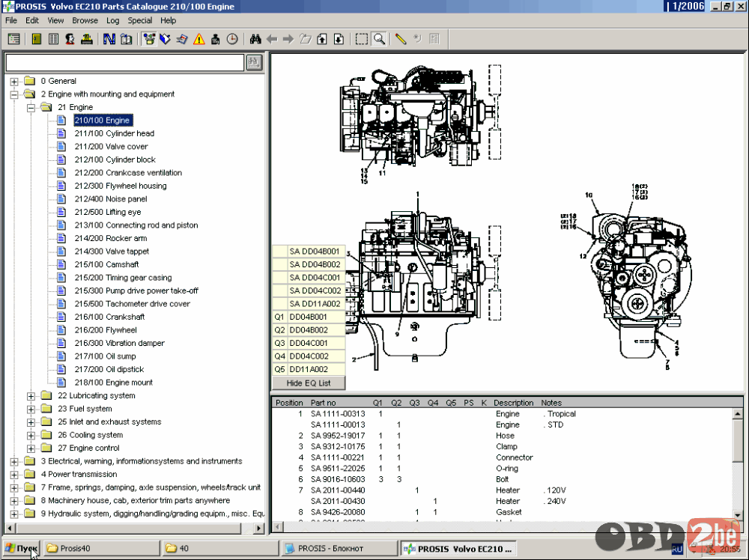The width and height of the screenshot is (749, 560).
Task: Open 216/100 Crankshaft page
Action: click(x=109, y=317)
